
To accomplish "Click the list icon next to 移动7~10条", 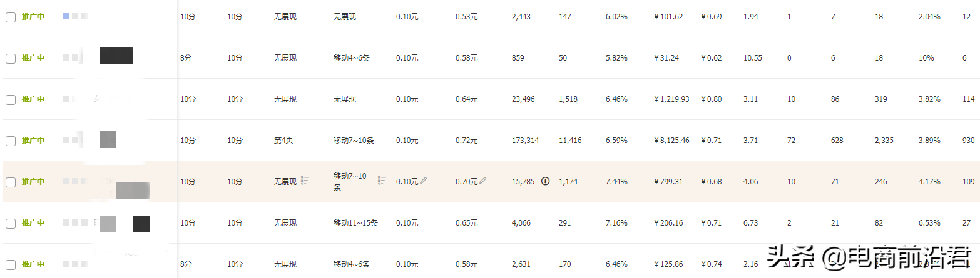I will (x=382, y=181).
